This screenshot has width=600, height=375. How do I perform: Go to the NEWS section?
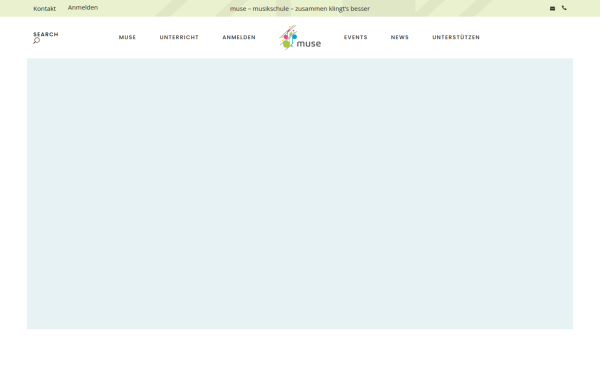coord(399,37)
